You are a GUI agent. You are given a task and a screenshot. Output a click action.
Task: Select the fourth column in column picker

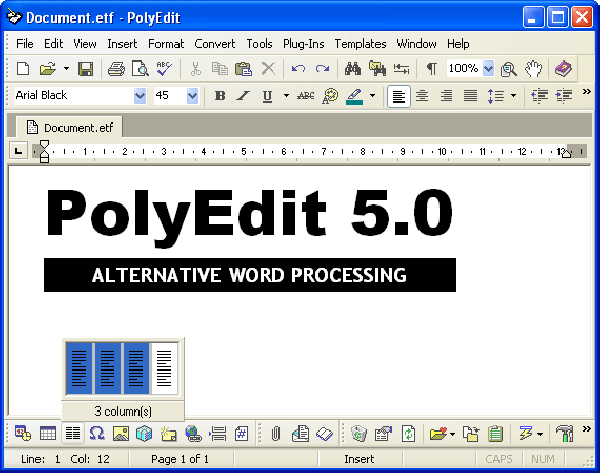tap(164, 367)
